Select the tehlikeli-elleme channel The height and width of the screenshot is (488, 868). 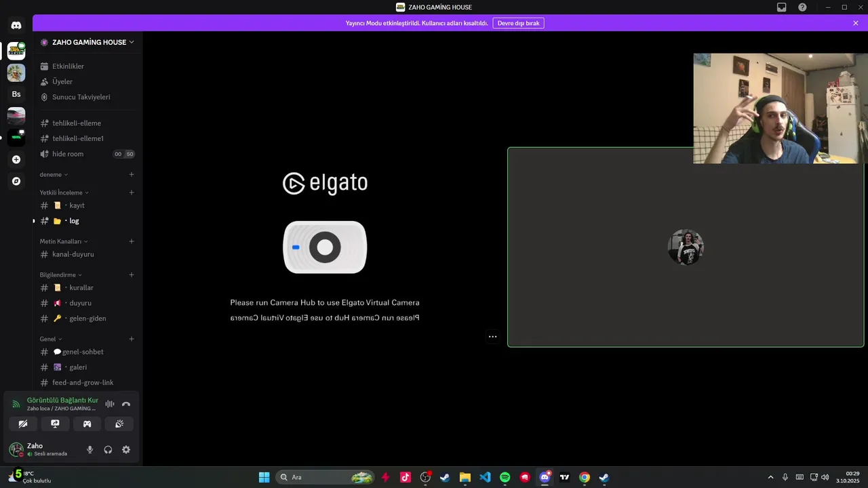(x=87, y=123)
